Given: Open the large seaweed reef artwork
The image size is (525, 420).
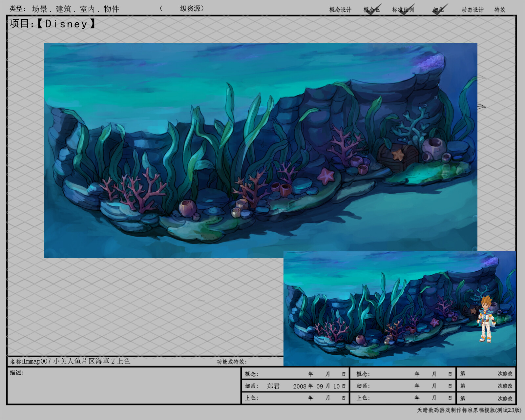Looking at the screenshot, I should 261,150.
